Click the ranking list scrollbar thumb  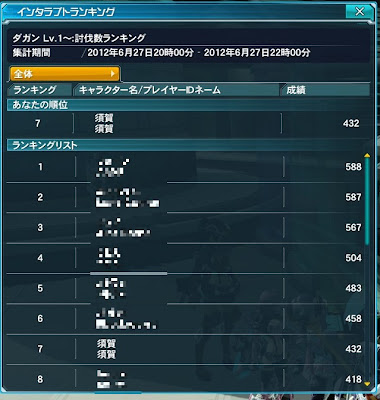(x=367, y=201)
